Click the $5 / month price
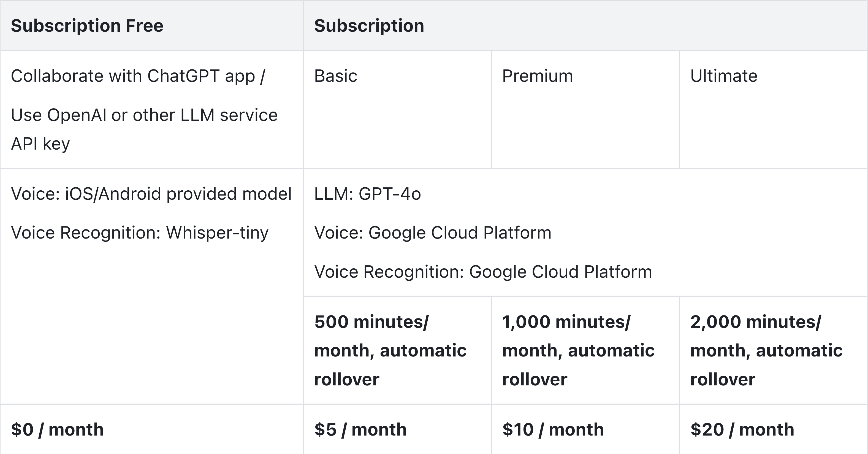The width and height of the screenshot is (868, 454). 360,429
